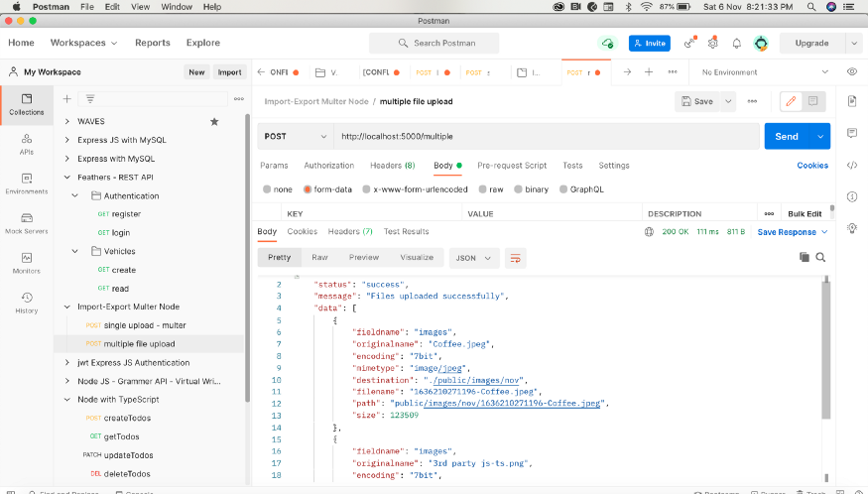Open the tab options ellipsis menu
This screenshot has height=494, width=868.
673,72
